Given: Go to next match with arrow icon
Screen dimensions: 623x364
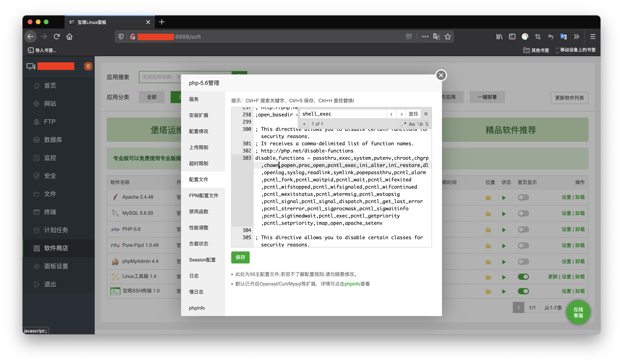Looking at the screenshot, I should (401, 114).
